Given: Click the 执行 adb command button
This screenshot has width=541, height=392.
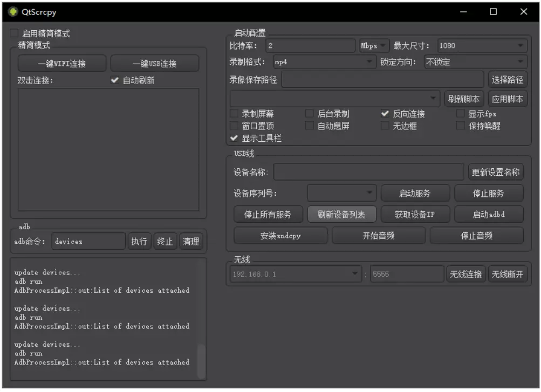Looking at the screenshot, I should [139, 241].
